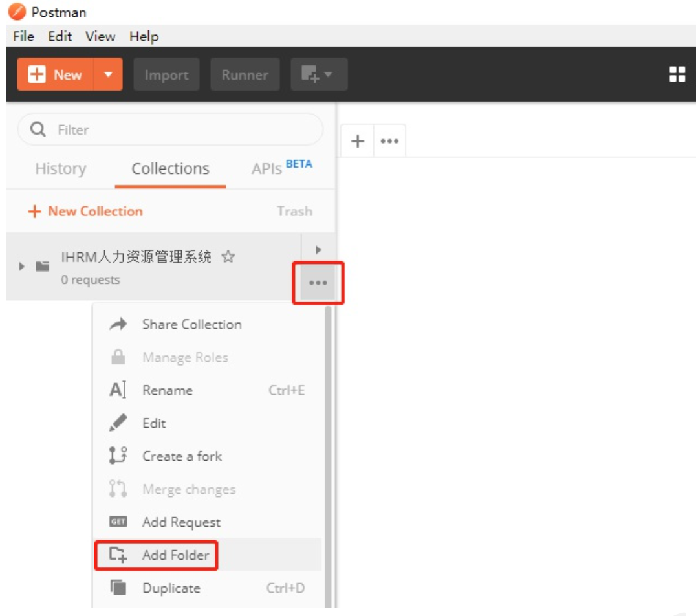Viewport: 696px width, 616px height.
Task: Open the Edit menu
Action: pyautogui.click(x=60, y=36)
